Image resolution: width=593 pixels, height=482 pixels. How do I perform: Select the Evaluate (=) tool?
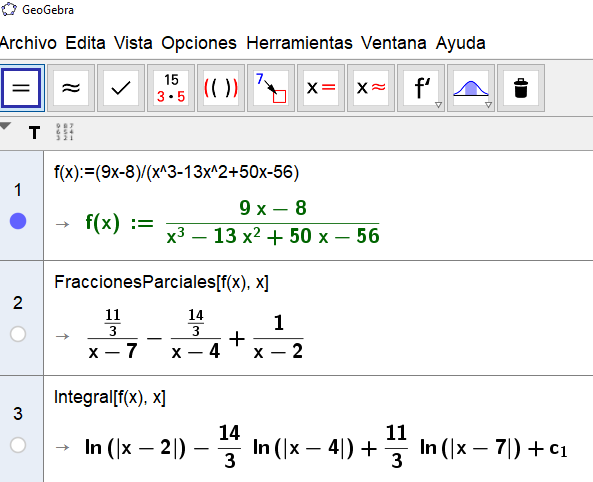pyautogui.click(x=21, y=88)
